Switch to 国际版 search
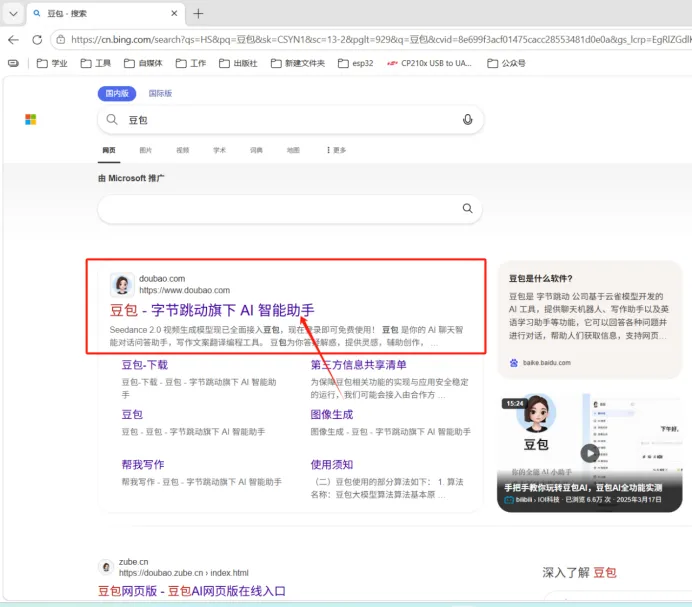 pyautogui.click(x=160, y=94)
